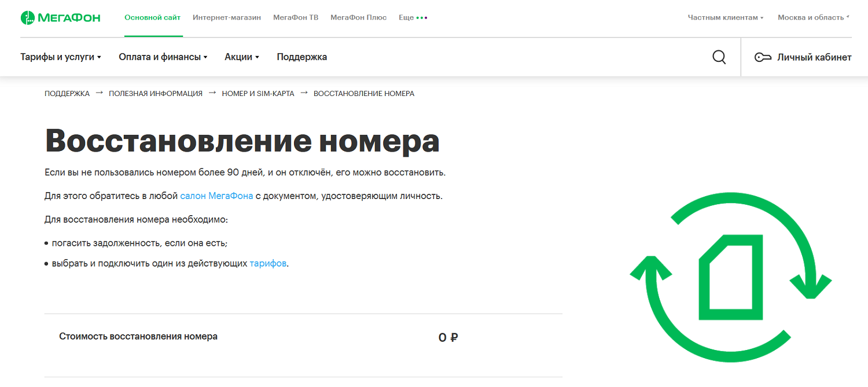Open the МегаФон Плюс tab
The height and width of the screenshot is (387, 868).
pos(359,17)
